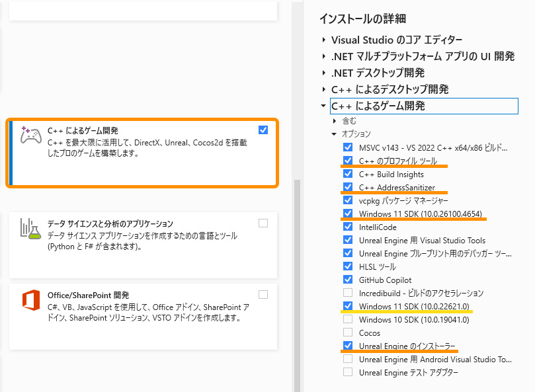535x392 pixels.
Task: Enable Unreal Engine 用 Android Visual Studio Tools checkbox
Action: click(348, 359)
